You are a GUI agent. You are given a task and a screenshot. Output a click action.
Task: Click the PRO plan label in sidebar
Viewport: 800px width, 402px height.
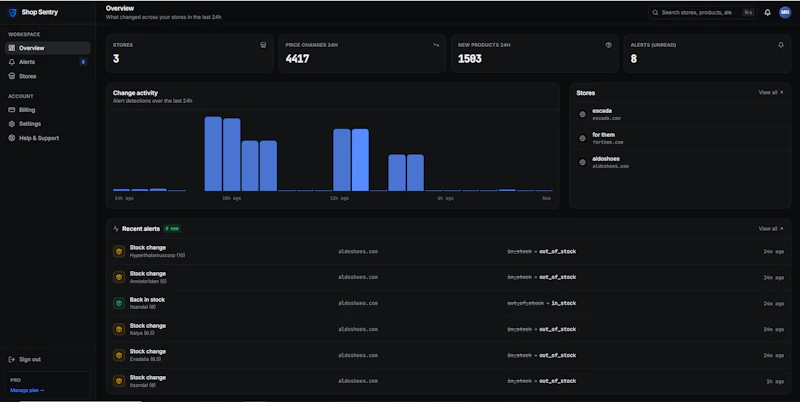tap(15, 380)
